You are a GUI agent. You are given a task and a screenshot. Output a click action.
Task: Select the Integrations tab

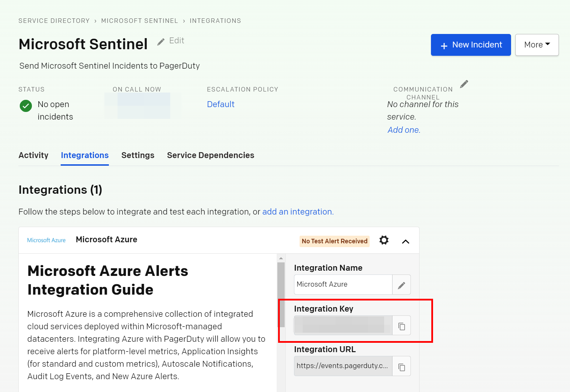85,155
